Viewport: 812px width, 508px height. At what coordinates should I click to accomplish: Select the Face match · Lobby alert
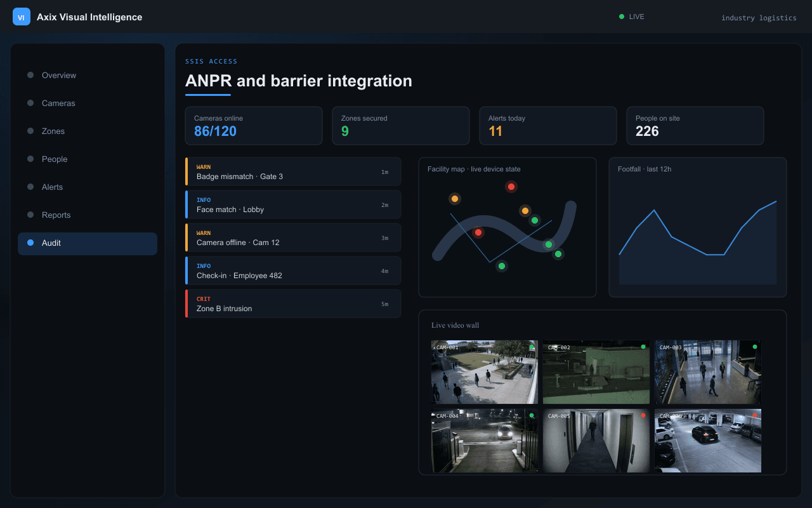coord(293,204)
